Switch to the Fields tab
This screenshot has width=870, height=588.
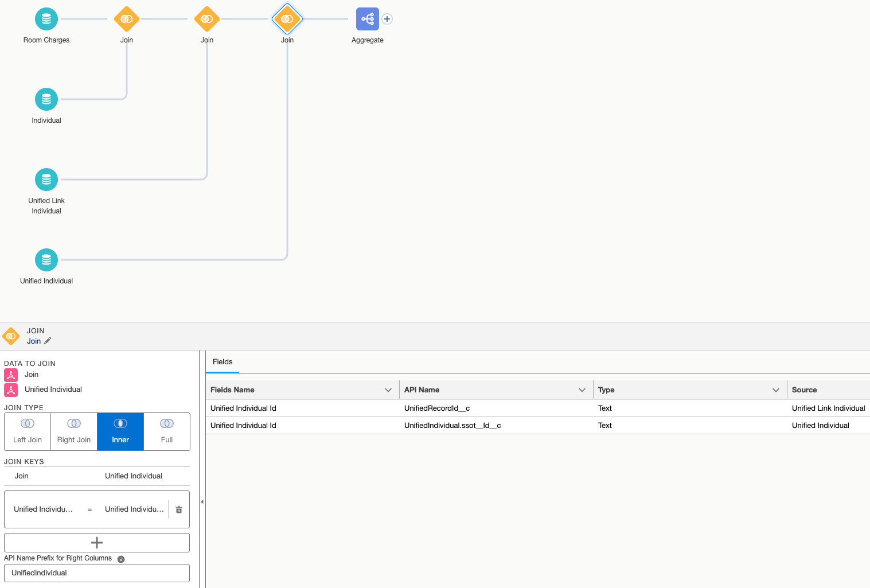click(x=223, y=362)
